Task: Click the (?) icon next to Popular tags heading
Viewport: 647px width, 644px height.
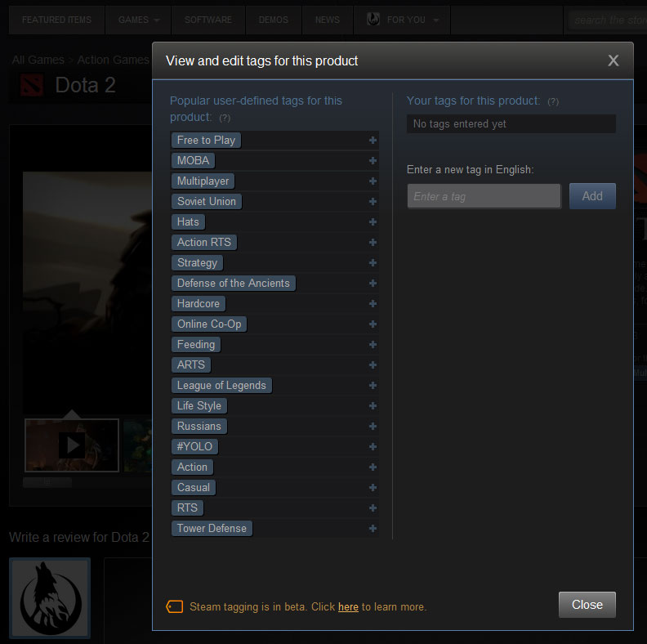Action: (x=225, y=118)
